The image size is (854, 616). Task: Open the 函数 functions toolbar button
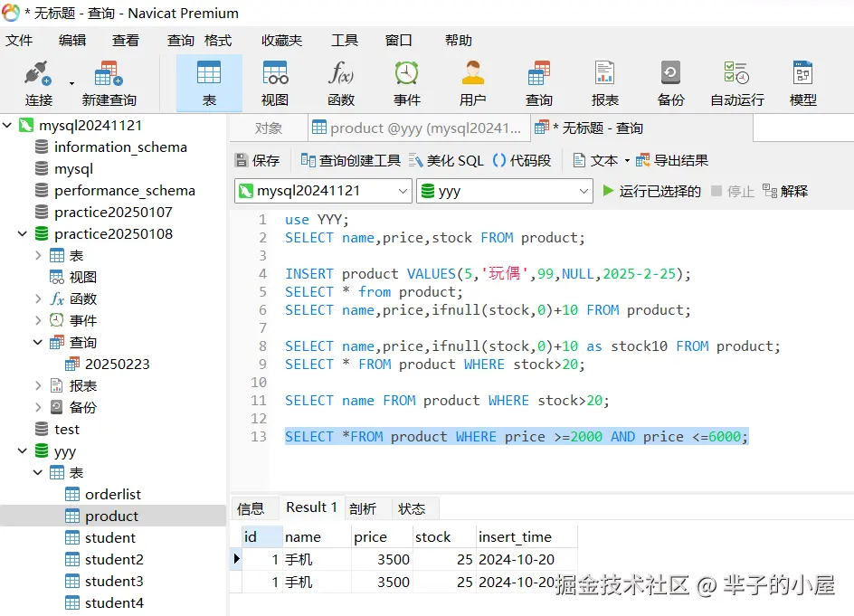(341, 83)
